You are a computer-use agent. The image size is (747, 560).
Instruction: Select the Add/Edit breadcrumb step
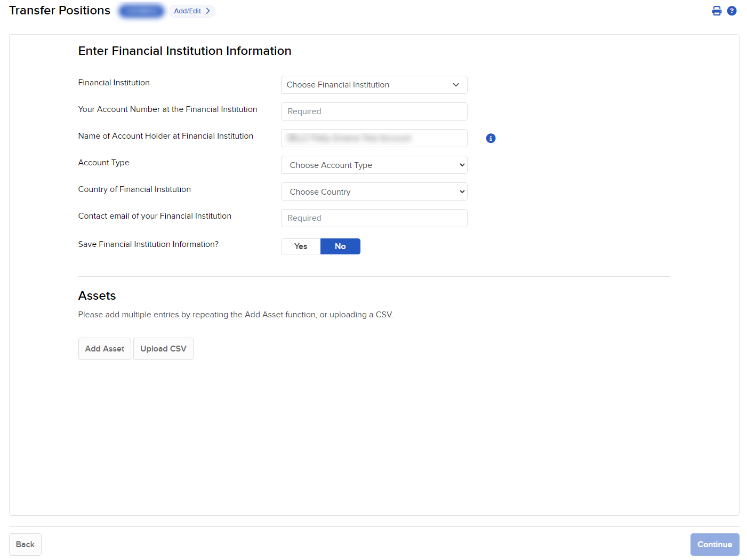188,11
